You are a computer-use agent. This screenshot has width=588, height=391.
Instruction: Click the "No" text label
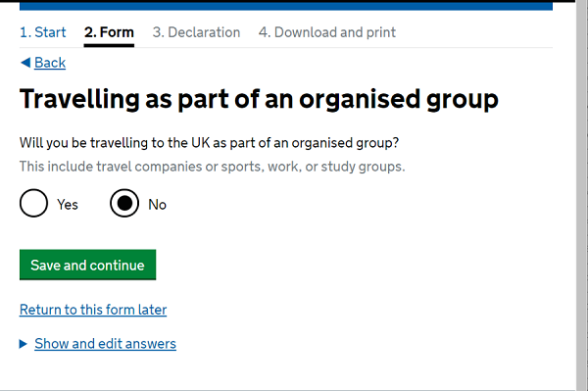157,205
